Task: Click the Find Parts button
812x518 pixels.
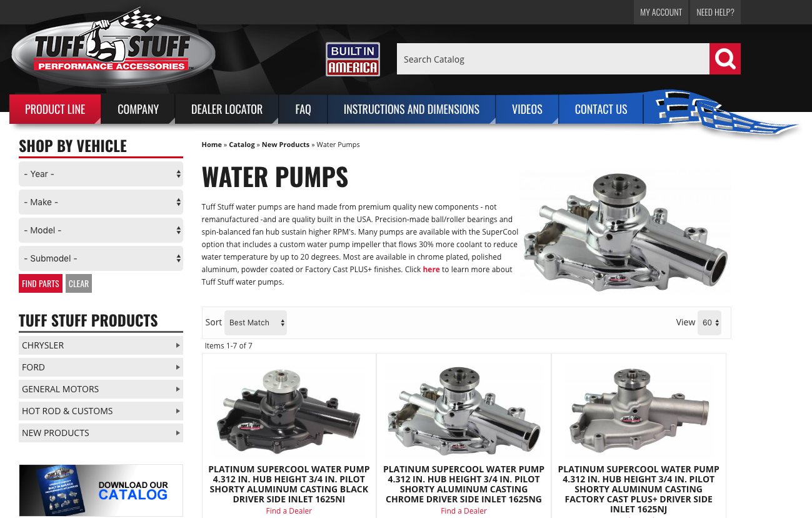Action: 41,283
